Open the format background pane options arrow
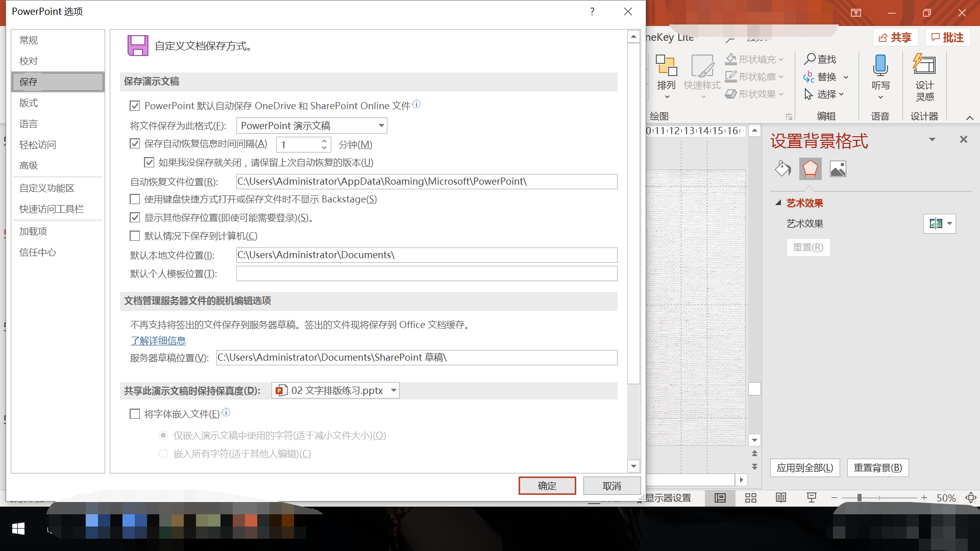The width and height of the screenshot is (980, 551). (x=932, y=139)
